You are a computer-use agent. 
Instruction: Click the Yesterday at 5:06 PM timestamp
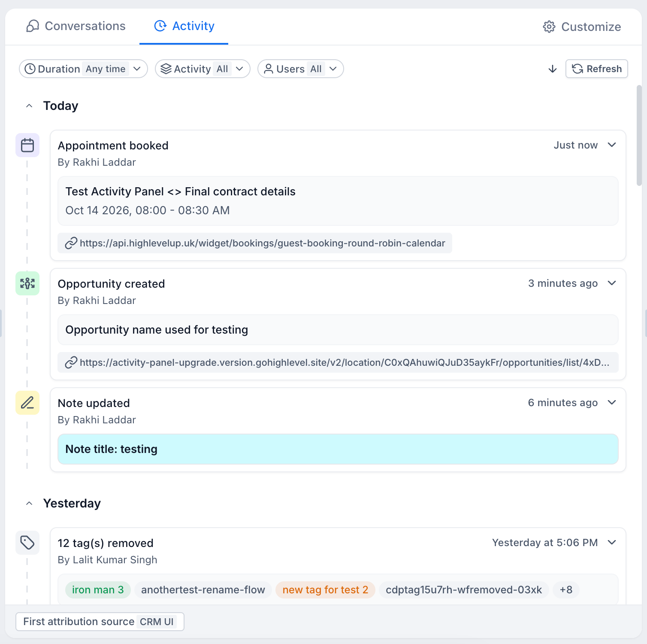tap(545, 543)
